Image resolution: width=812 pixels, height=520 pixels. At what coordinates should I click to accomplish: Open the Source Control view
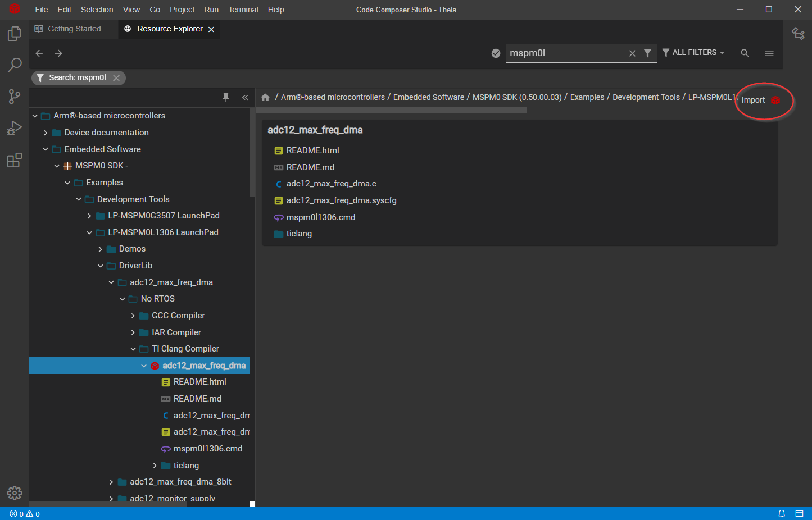[15, 97]
